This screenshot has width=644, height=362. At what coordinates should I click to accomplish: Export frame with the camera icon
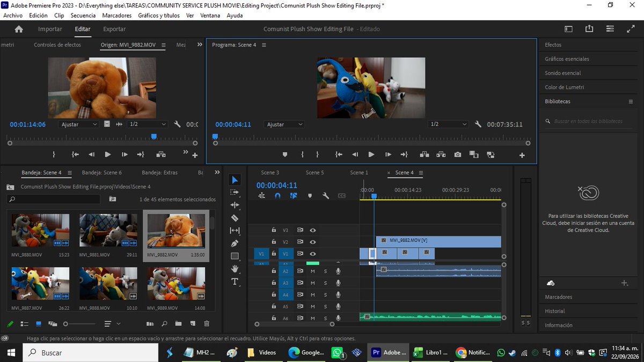pyautogui.click(x=457, y=154)
